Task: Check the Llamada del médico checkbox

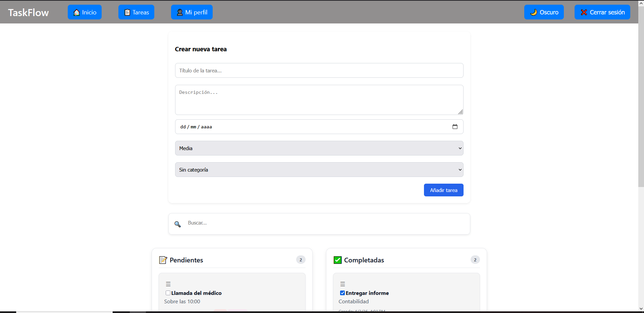Action: 168,293
